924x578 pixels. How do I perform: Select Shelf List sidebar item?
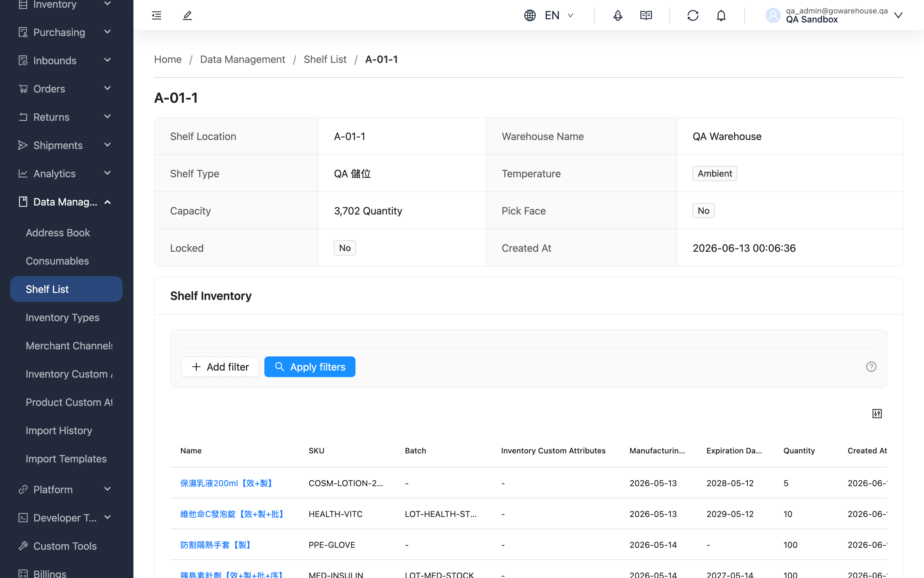click(x=66, y=289)
